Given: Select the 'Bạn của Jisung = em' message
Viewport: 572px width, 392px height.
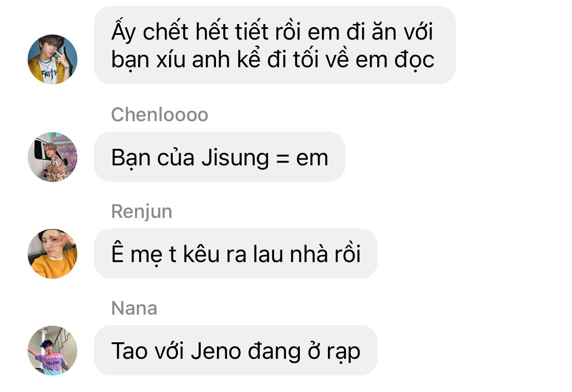Looking at the screenshot, I should pyautogui.click(x=220, y=157).
